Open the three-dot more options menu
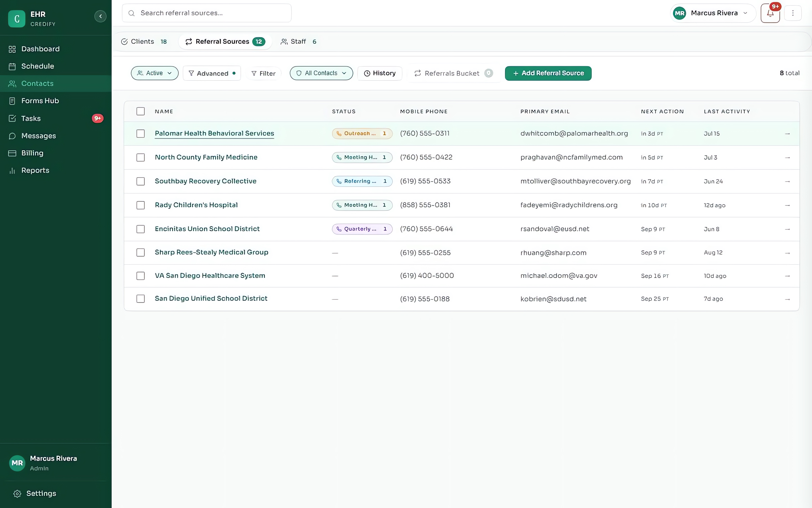This screenshot has width=812, height=508. click(x=793, y=13)
